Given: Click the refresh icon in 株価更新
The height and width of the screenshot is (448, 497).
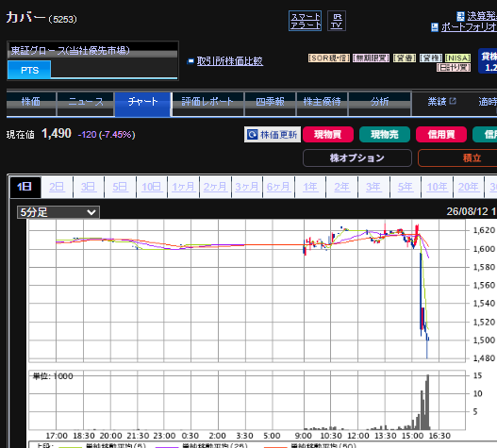Looking at the screenshot, I should (x=253, y=135).
